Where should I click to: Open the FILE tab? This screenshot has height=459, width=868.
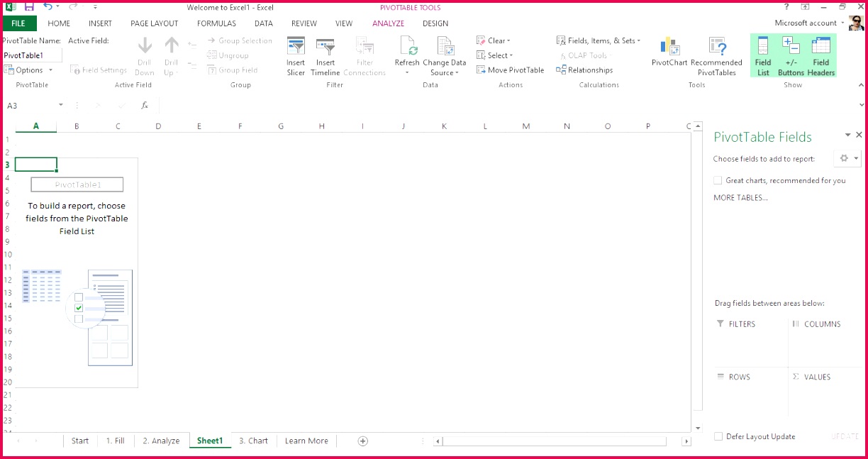tap(18, 23)
